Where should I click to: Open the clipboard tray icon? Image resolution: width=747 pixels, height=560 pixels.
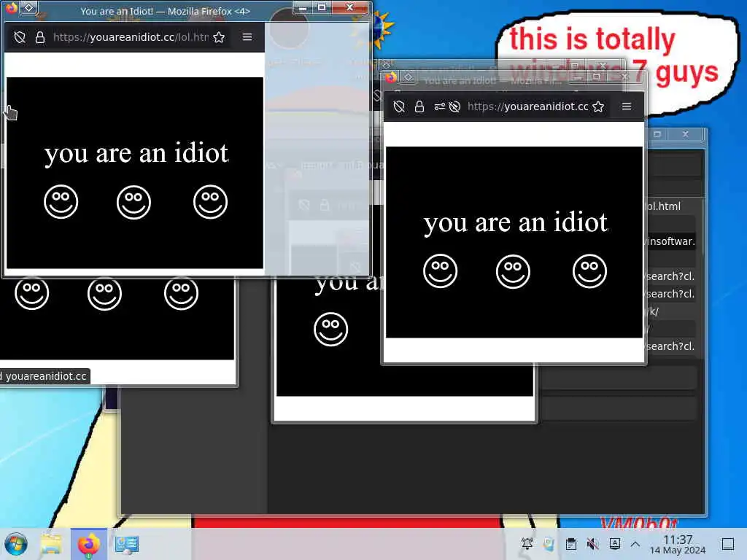(x=570, y=544)
